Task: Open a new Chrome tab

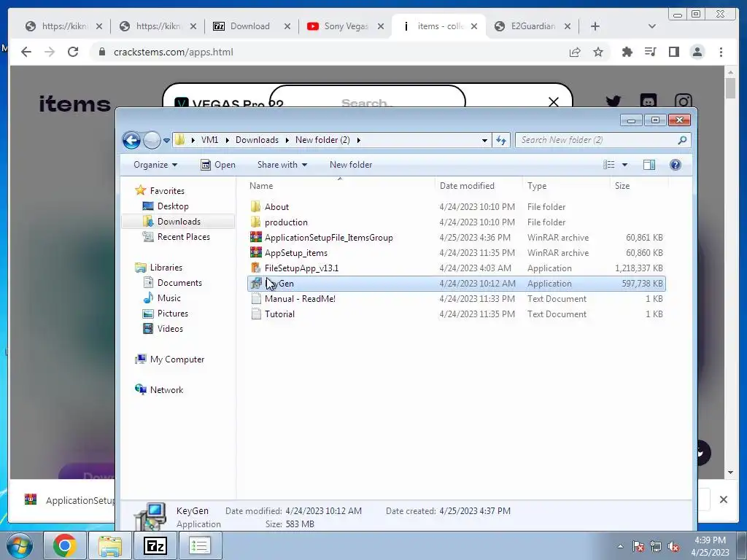Action: click(595, 26)
